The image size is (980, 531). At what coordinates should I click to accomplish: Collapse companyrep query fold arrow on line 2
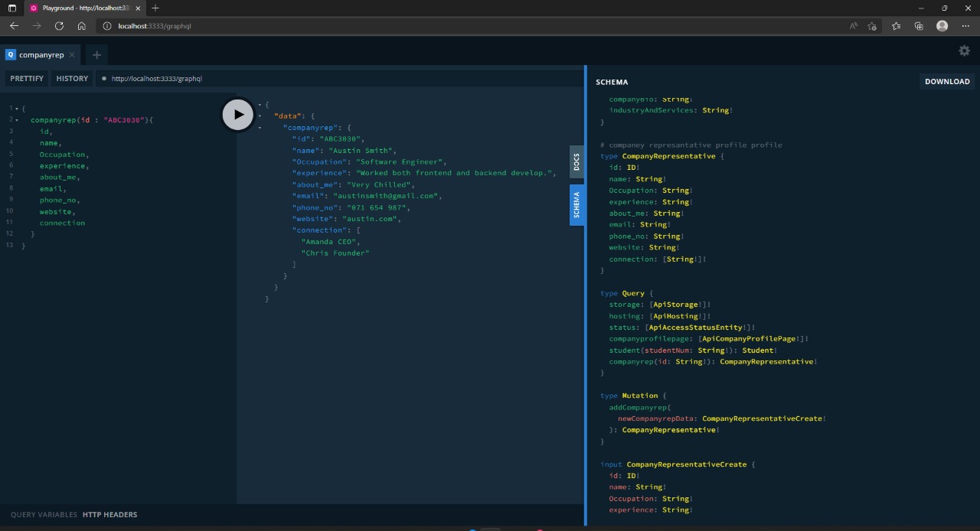tap(17, 120)
